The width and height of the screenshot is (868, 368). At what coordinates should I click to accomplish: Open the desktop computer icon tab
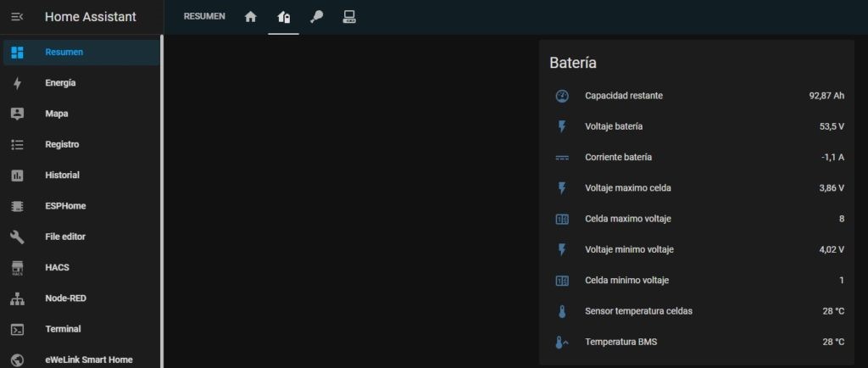coord(348,16)
